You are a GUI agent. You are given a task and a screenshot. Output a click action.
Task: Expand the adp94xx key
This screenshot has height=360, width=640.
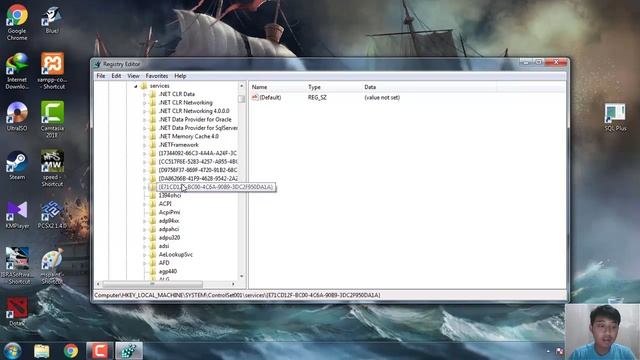pyautogui.click(x=144, y=221)
